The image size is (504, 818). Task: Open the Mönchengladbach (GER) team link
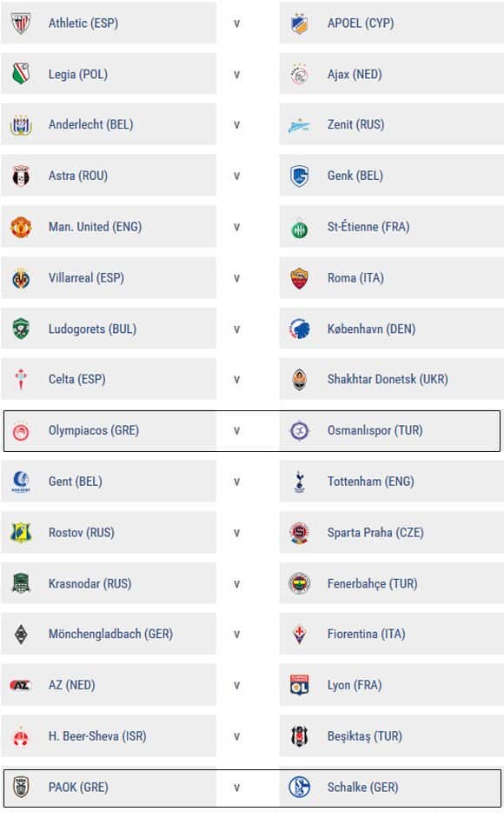110,634
